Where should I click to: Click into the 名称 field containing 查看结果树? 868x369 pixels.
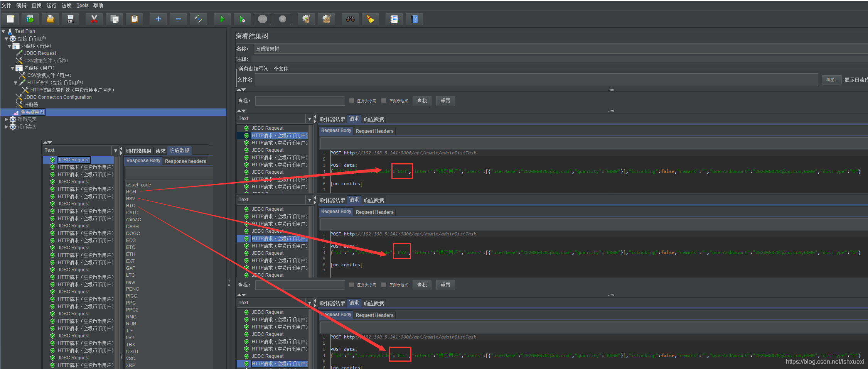pyautogui.click(x=561, y=49)
